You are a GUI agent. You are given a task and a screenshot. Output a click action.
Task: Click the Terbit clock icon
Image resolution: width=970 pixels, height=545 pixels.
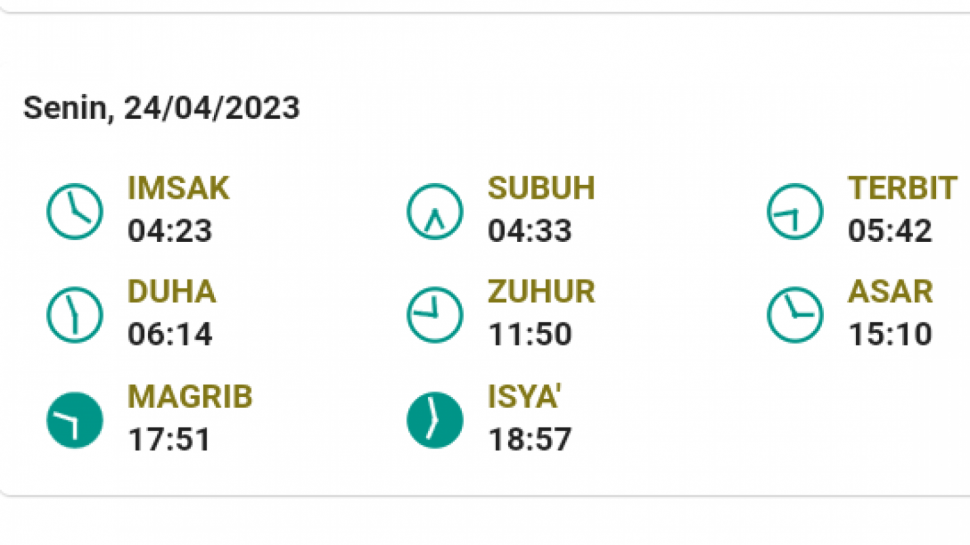pos(795,212)
